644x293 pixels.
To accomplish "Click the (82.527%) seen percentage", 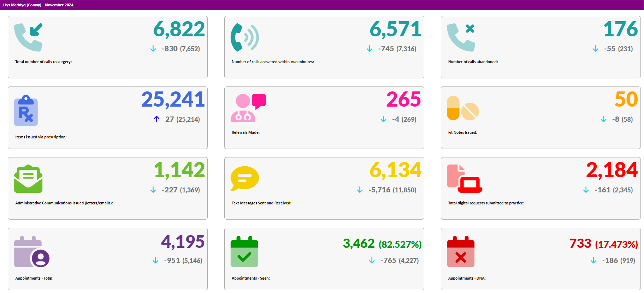I will (x=400, y=245).
